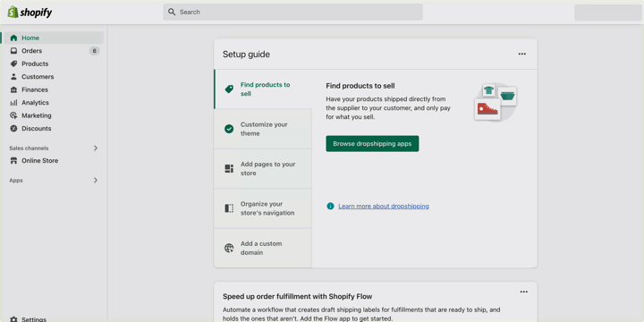The height and width of the screenshot is (322, 644).
Task: Select the Organize your store's navigation step
Action: coord(263,208)
